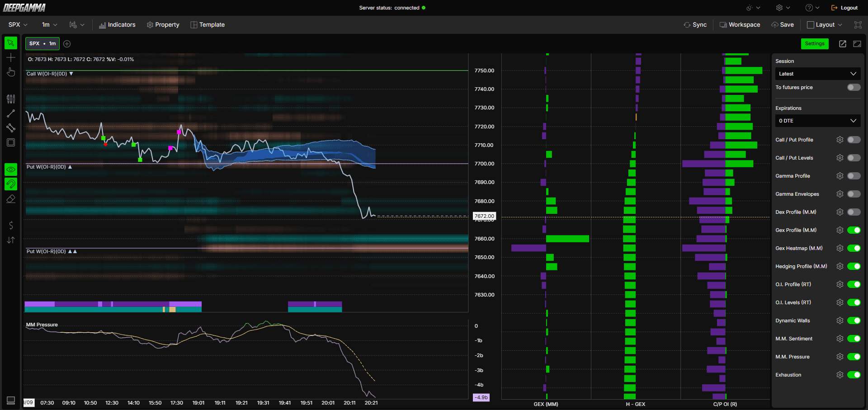The width and height of the screenshot is (868, 410).
Task: Open the Property menu
Action: pos(163,25)
